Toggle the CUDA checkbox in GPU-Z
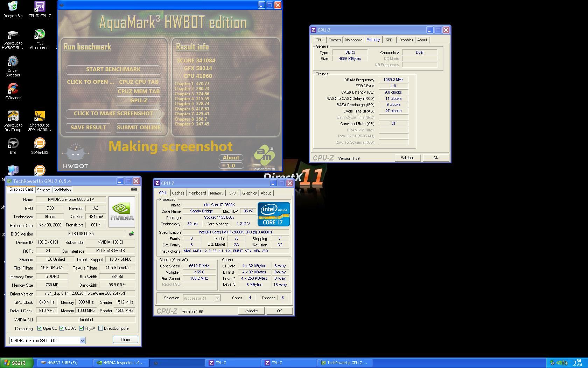 [62, 328]
